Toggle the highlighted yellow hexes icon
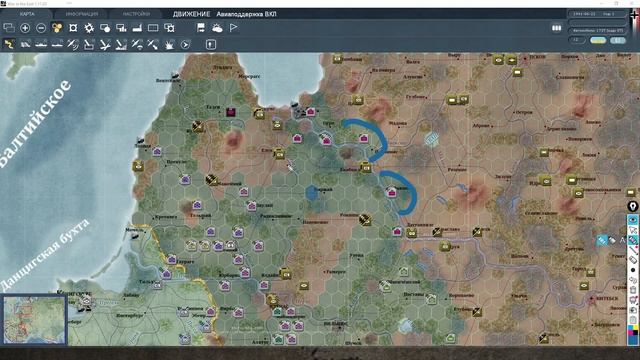Viewport: 640px width, 360px height. click(57, 28)
